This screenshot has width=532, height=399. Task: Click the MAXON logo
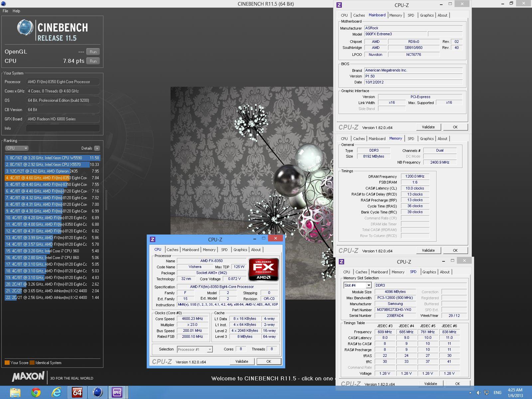pos(28,376)
